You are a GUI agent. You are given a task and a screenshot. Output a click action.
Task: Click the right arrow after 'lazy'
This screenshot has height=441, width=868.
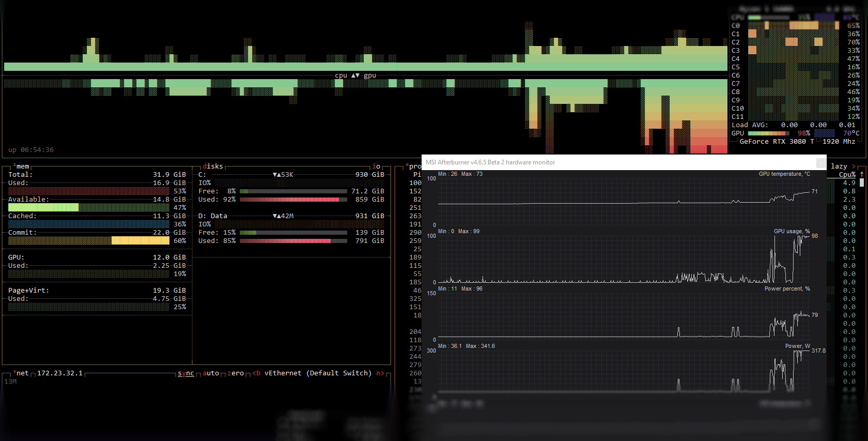854,166
